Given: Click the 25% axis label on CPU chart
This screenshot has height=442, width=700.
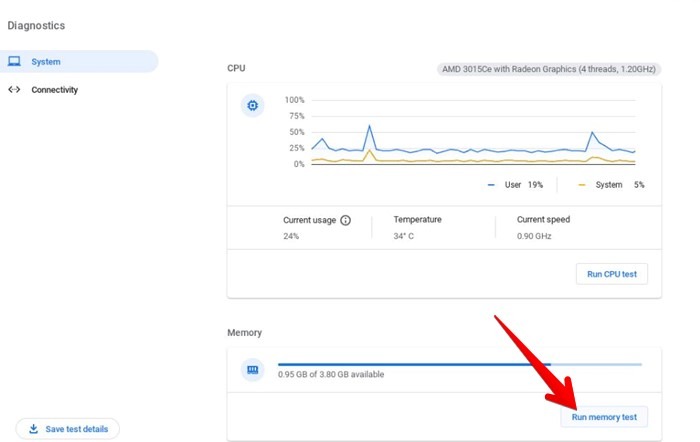Looking at the screenshot, I should coord(297,148).
